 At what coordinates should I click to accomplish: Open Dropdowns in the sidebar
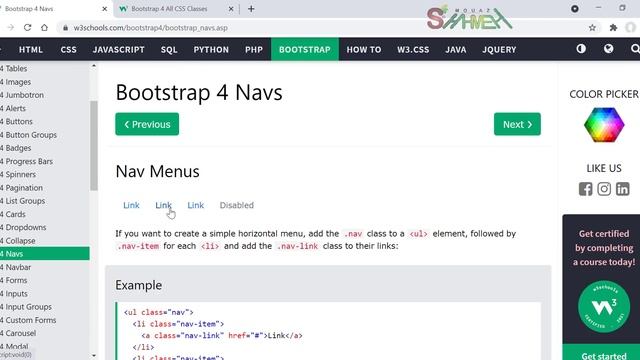pyautogui.click(x=45, y=227)
